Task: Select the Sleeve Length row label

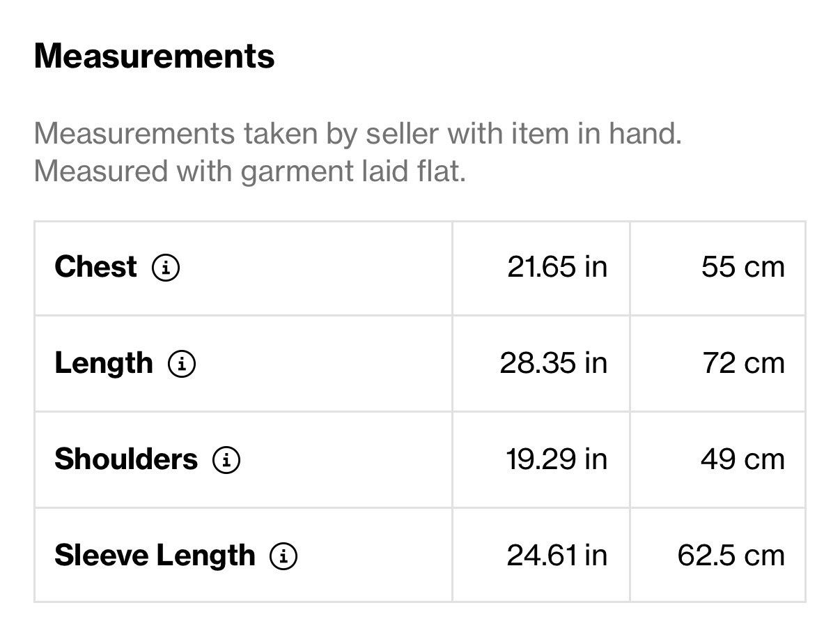Action: click(x=155, y=556)
